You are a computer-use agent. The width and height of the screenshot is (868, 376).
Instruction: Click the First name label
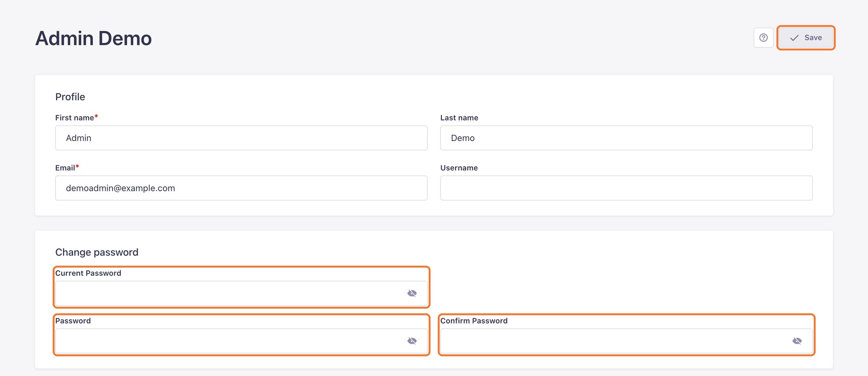[76, 118]
